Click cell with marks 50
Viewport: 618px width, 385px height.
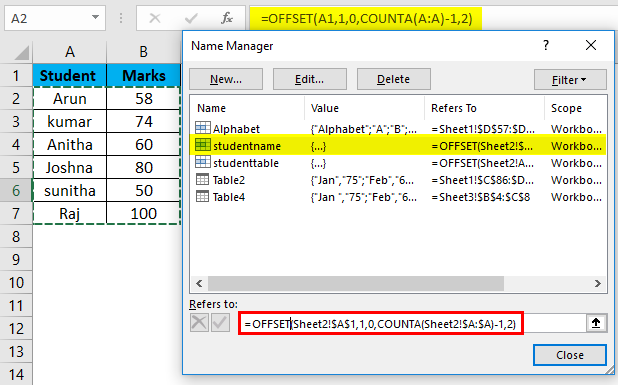(143, 191)
